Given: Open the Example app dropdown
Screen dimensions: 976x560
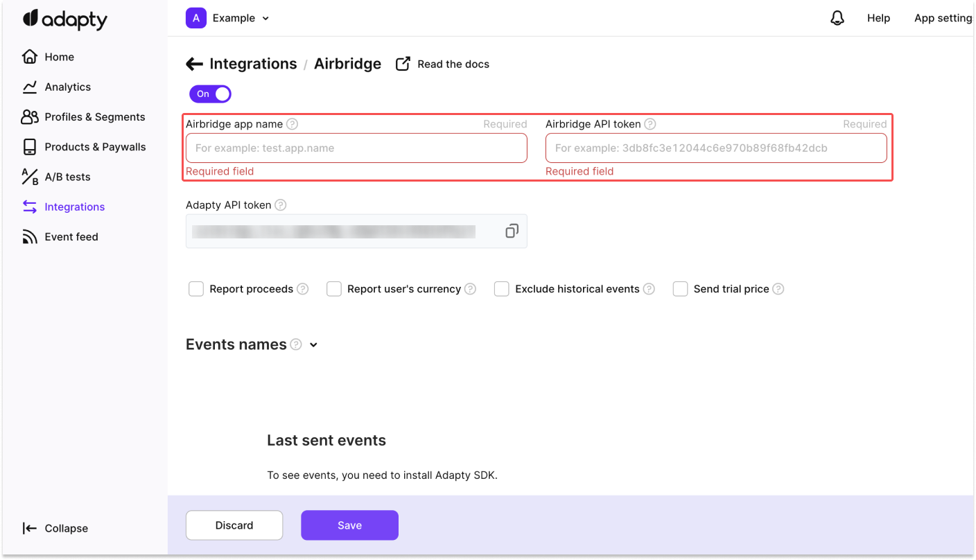Looking at the screenshot, I should pyautogui.click(x=240, y=18).
